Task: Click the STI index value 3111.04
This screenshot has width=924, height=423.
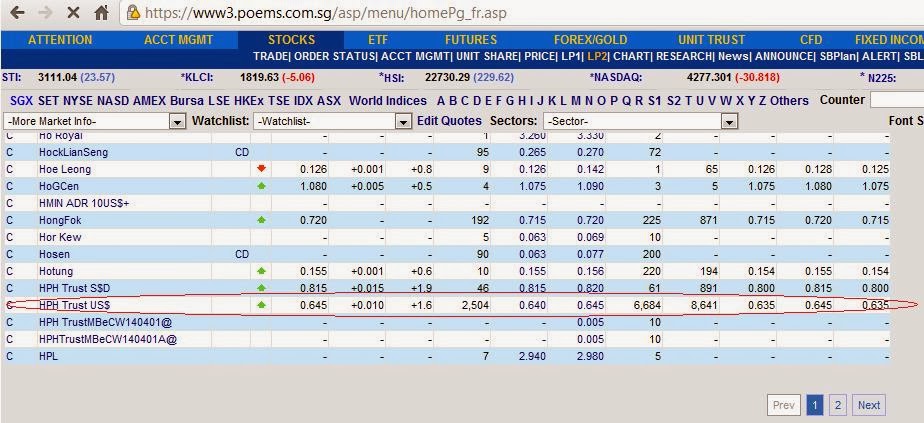Action: click(x=57, y=77)
